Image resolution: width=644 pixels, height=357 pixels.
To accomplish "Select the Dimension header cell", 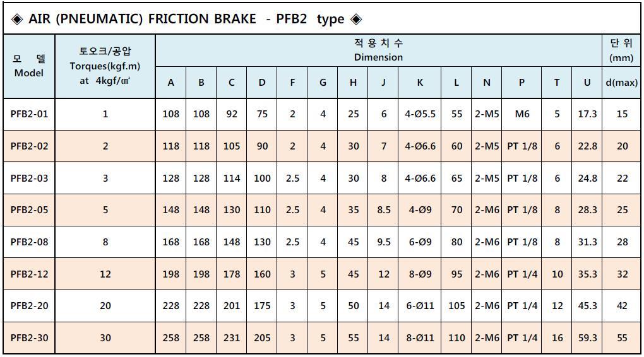I will [x=378, y=50].
